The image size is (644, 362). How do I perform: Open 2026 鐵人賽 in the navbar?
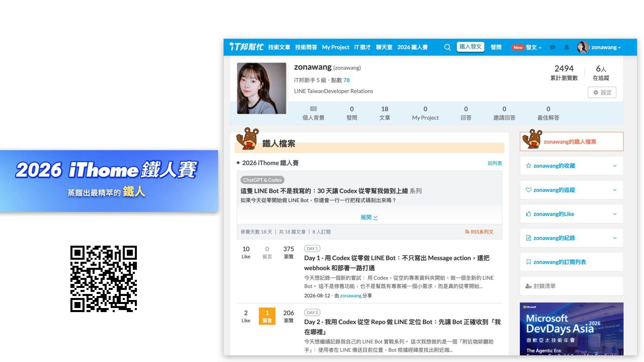pos(413,47)
